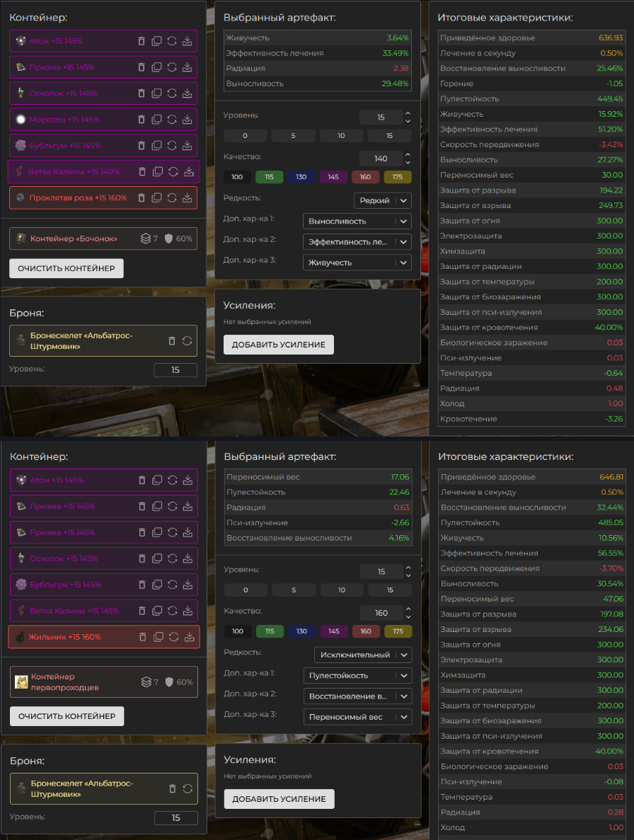
Task: Click the Горение stat row
Action: click(531, 84)
